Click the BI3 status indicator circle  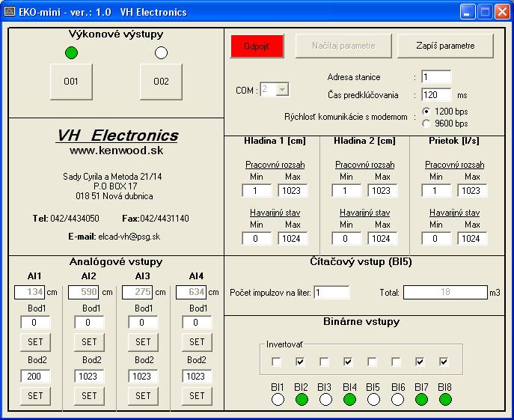click(325, 399)
